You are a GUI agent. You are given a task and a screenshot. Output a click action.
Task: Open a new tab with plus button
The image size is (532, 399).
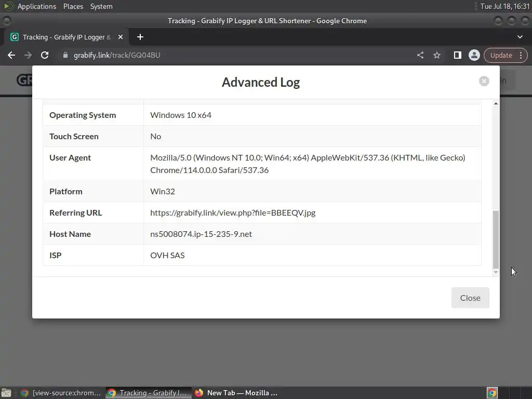(140, 37)
